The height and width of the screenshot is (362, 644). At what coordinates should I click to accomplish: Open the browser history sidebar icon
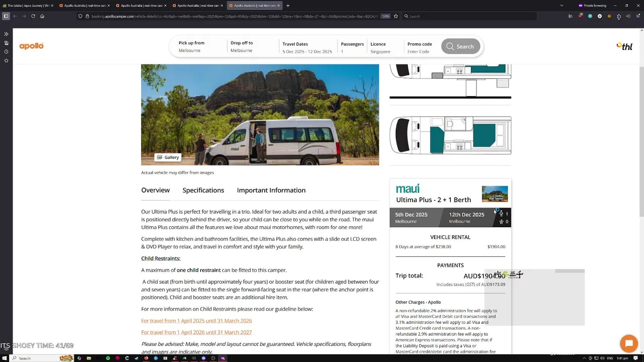6,52
